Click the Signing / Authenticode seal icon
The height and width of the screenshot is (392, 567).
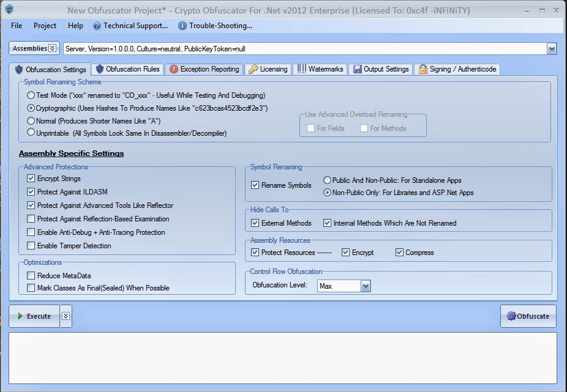point(421,69)
